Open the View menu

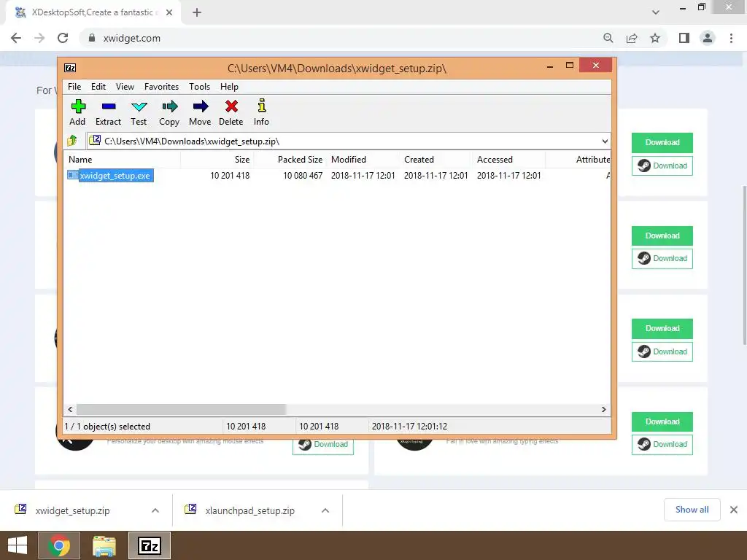(x=125, y=87)
